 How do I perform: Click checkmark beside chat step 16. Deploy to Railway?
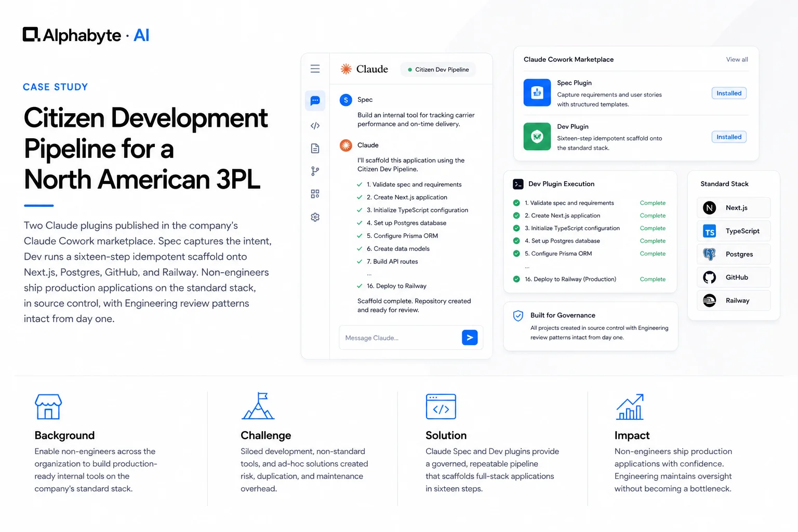click(x=360, y=286)
